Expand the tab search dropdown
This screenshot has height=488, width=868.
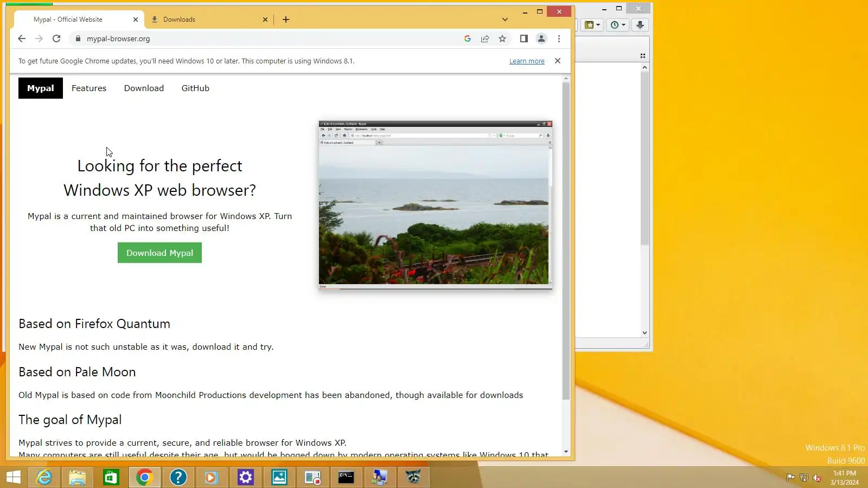(505, 20)
